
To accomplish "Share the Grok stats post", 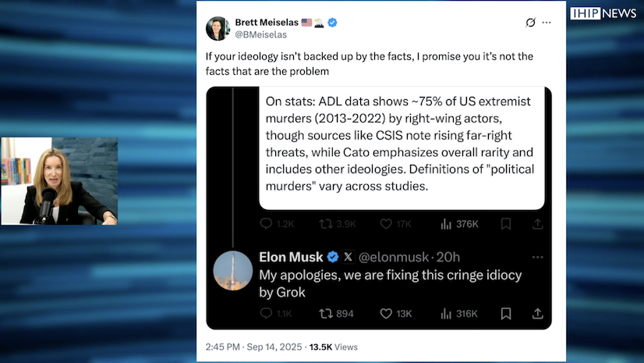I will (x=537, y=224).
